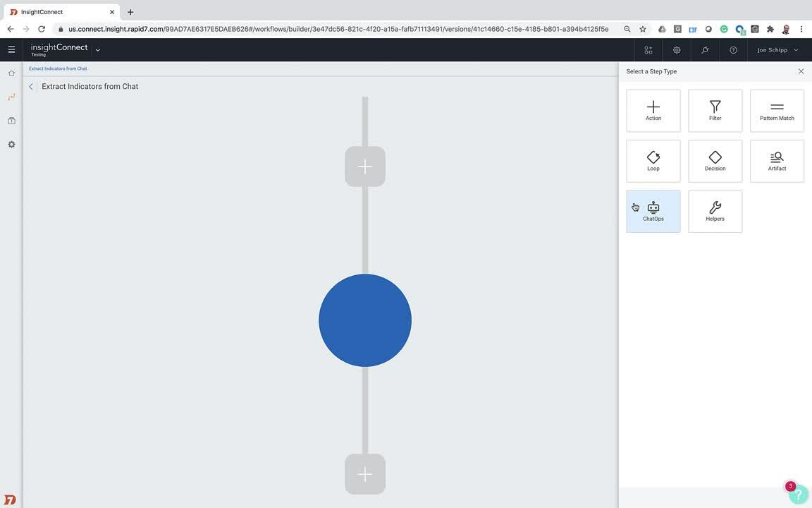This screenshot has height=508, width=812.
Task: Select the Action step type
Action: [x=652, y=110]
